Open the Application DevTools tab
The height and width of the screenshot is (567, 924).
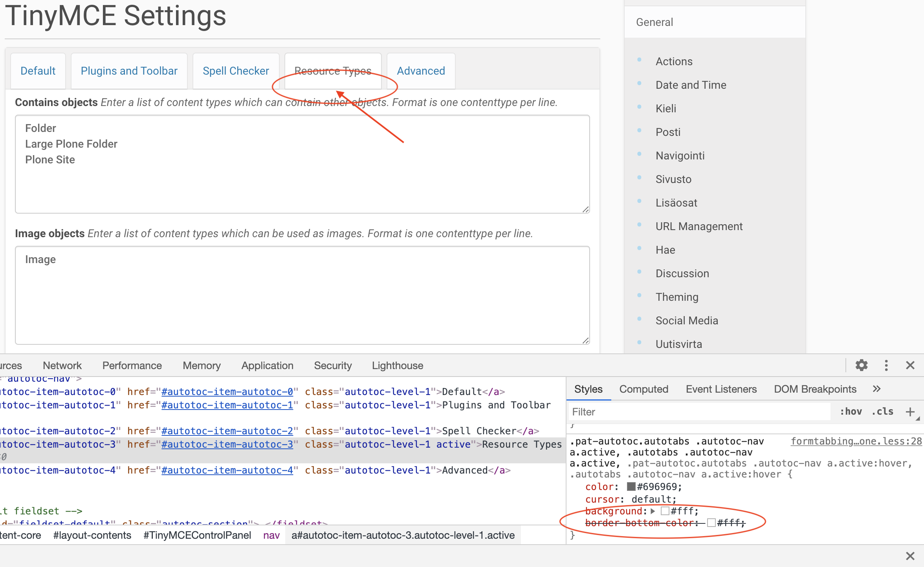coord(267,365)
